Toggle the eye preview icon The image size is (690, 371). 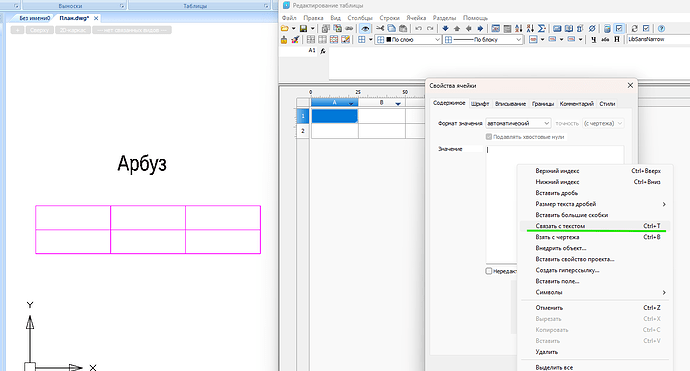tap(365, 29)
